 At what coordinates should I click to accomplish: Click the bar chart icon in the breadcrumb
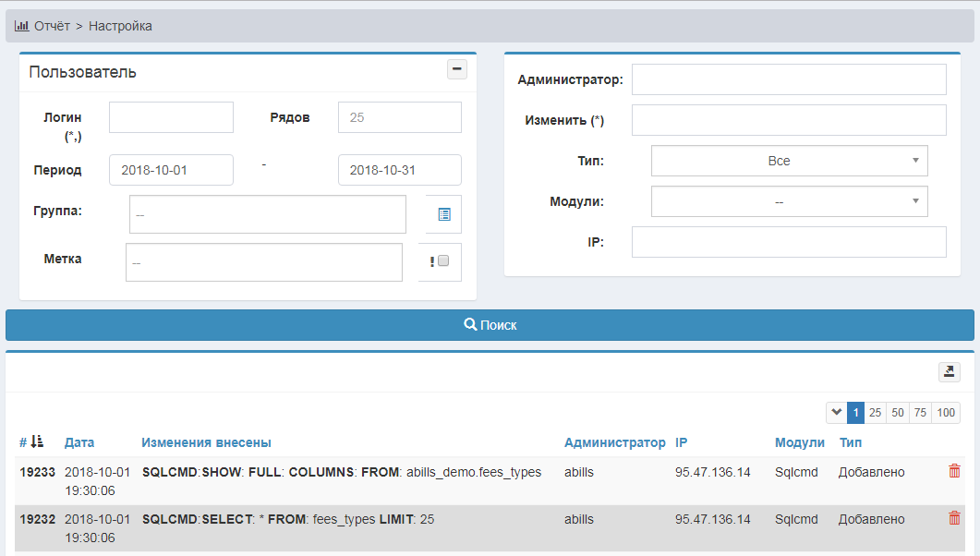click(21, 26)
